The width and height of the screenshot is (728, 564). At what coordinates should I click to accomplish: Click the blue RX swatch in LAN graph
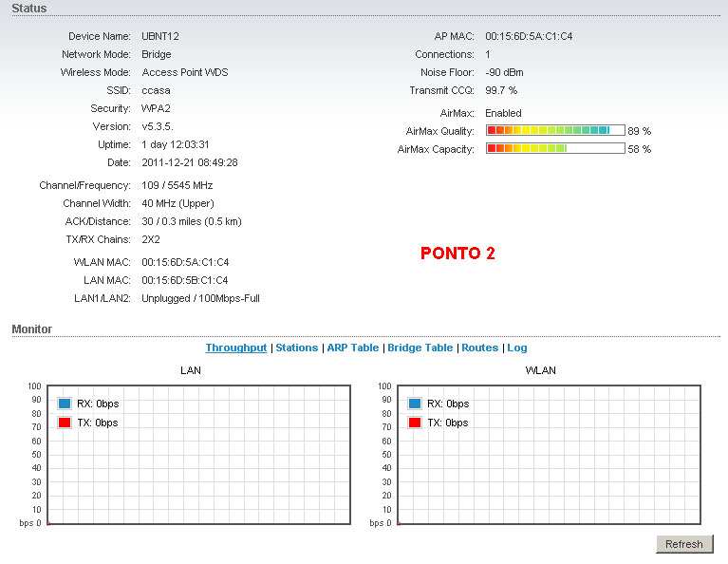pyautogui.click(x=65, y=404)
